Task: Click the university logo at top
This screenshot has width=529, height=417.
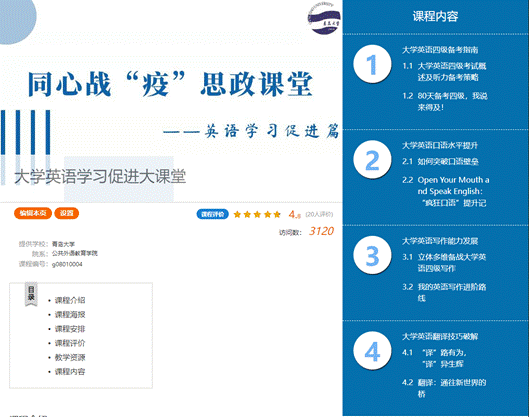Action: pyautogui.click(x=324, y=19)
